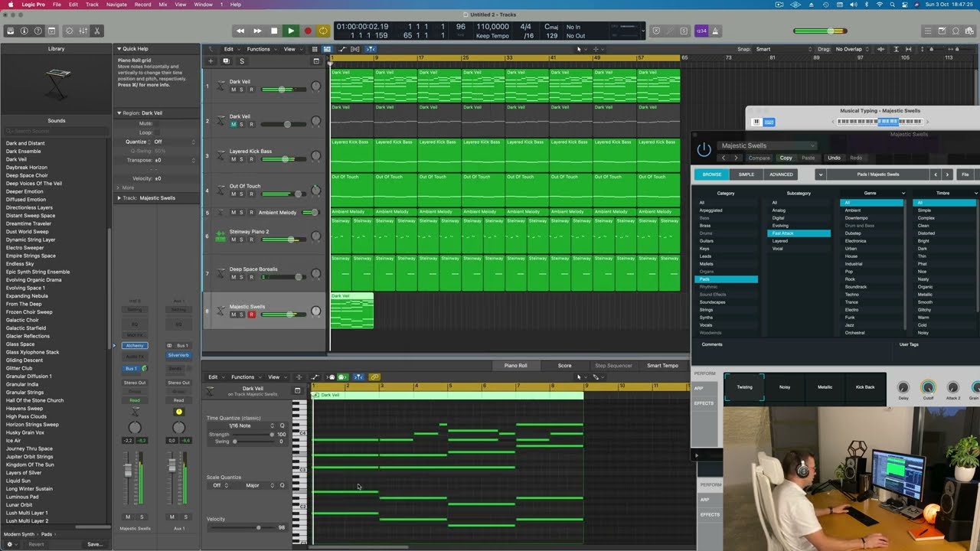Screen dimensions: 980x551
Task: Toggle the piano roll link icon
Action: pos(374,377)
